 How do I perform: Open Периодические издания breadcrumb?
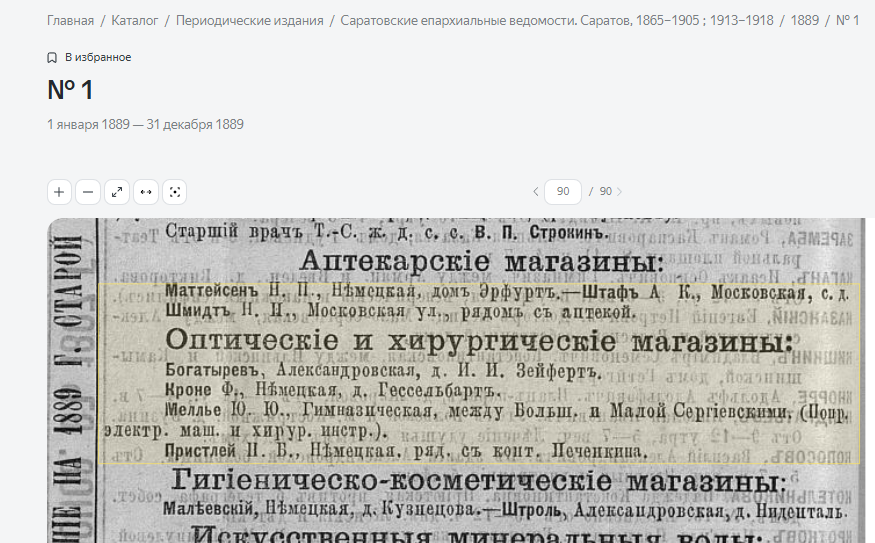[x=249, y=21]
